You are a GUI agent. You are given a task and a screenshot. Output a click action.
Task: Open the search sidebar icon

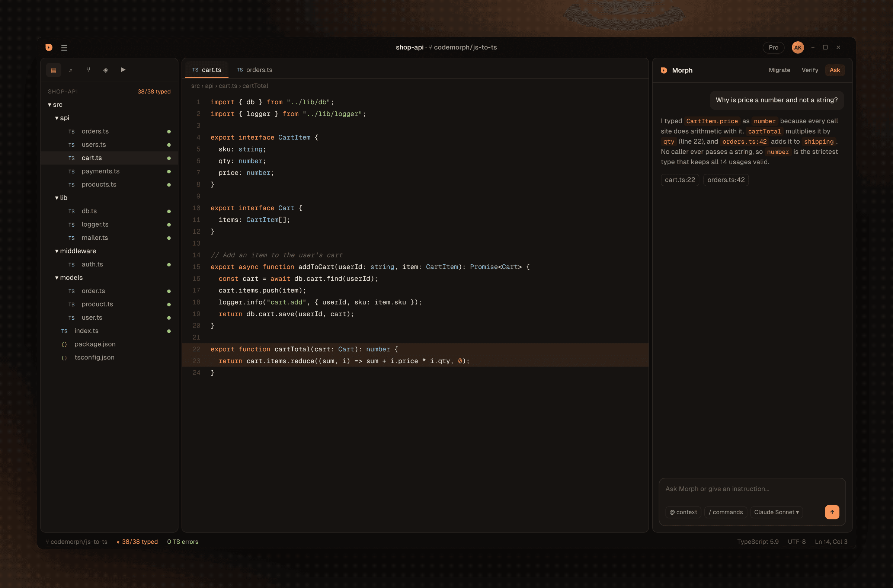[x=71, y=70]
